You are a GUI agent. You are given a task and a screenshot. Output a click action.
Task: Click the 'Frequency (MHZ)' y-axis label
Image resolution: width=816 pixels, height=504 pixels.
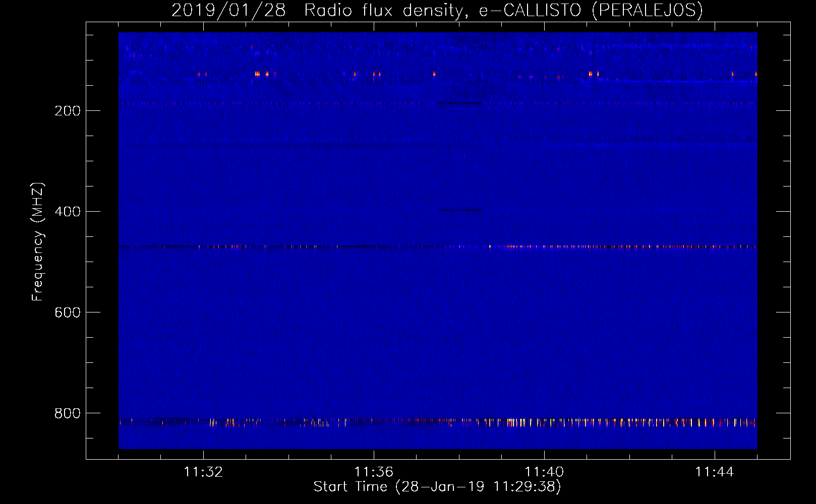point(38,242)
